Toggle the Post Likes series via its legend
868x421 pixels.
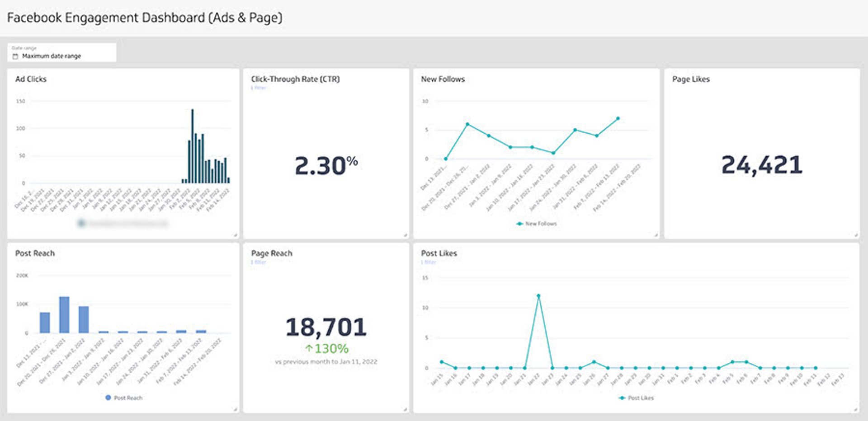coord(640,398)
